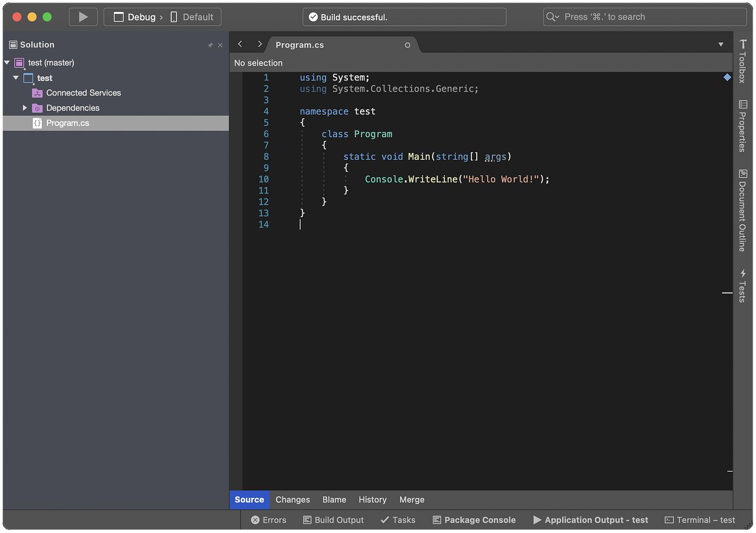
Task: Switch to the Changes tab
Action: pos(293,500)
